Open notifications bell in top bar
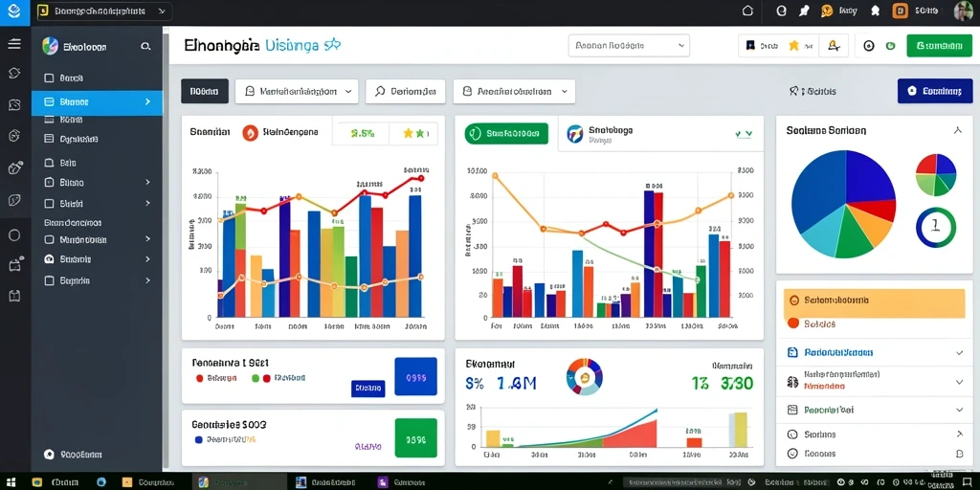The image size is (980, 490). (x=875, y=11)
